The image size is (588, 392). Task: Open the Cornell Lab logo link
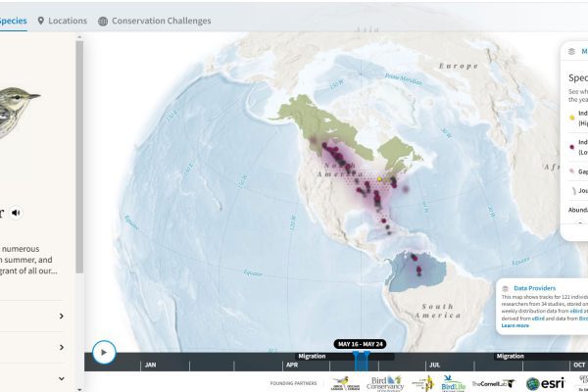[x=493, y=383]
